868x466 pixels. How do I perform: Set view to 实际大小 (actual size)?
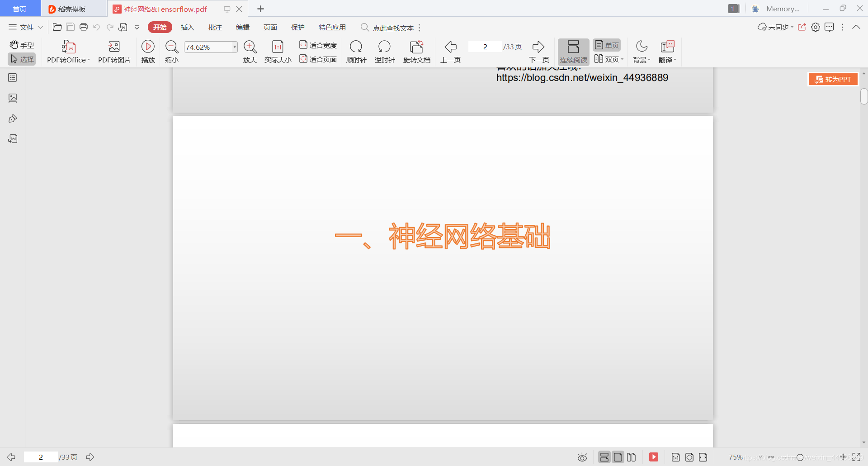[278, 52]
